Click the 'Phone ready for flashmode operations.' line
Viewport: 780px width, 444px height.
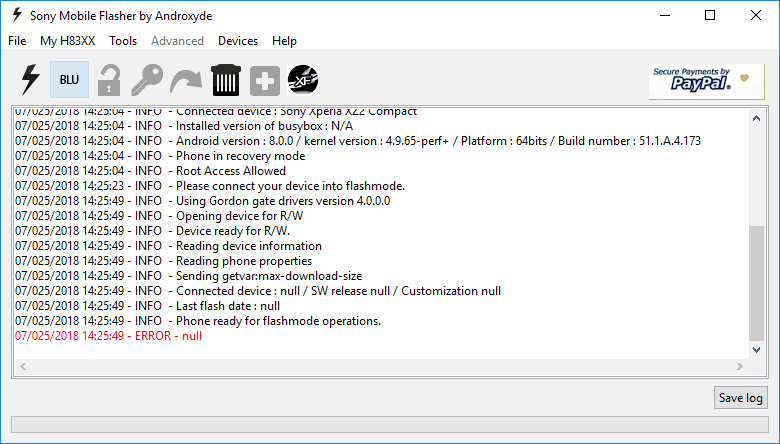197,321
